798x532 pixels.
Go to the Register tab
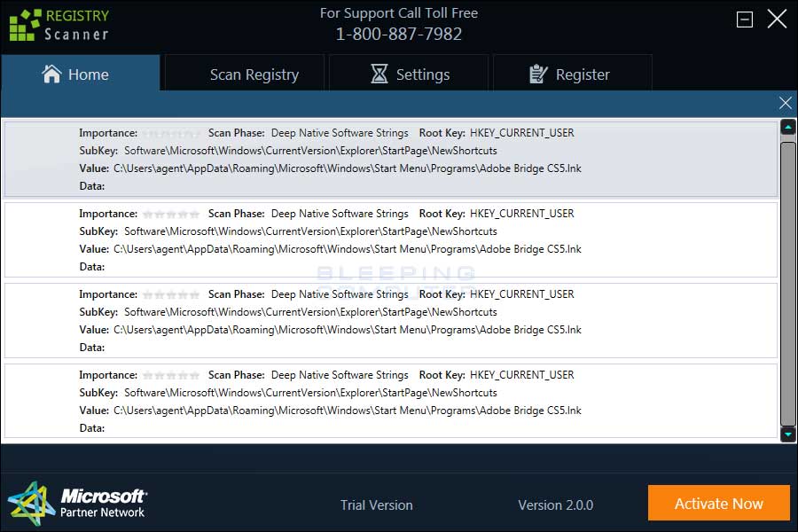tap(573, 74)
